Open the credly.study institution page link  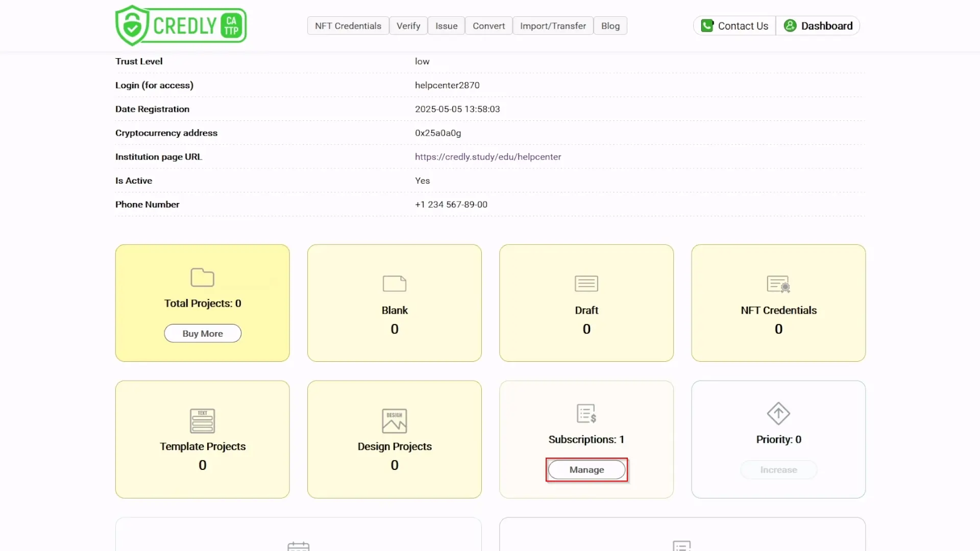point(488,157)
